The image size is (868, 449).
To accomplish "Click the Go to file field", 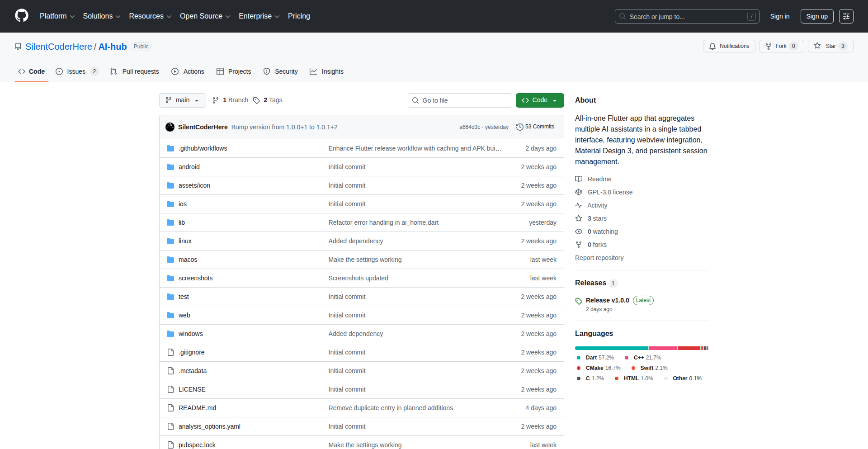I will (x=460, y=100).
